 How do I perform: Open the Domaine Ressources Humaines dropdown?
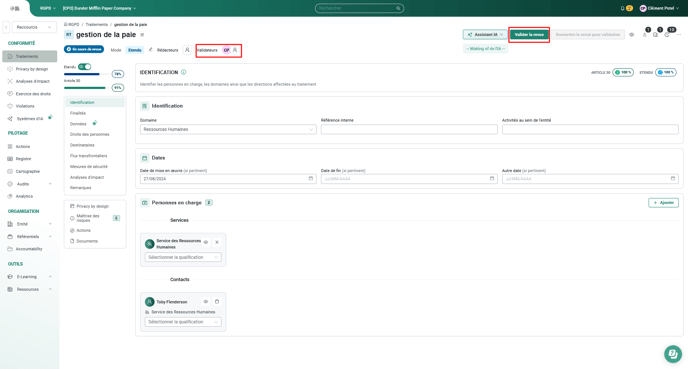tap(228, 129)
